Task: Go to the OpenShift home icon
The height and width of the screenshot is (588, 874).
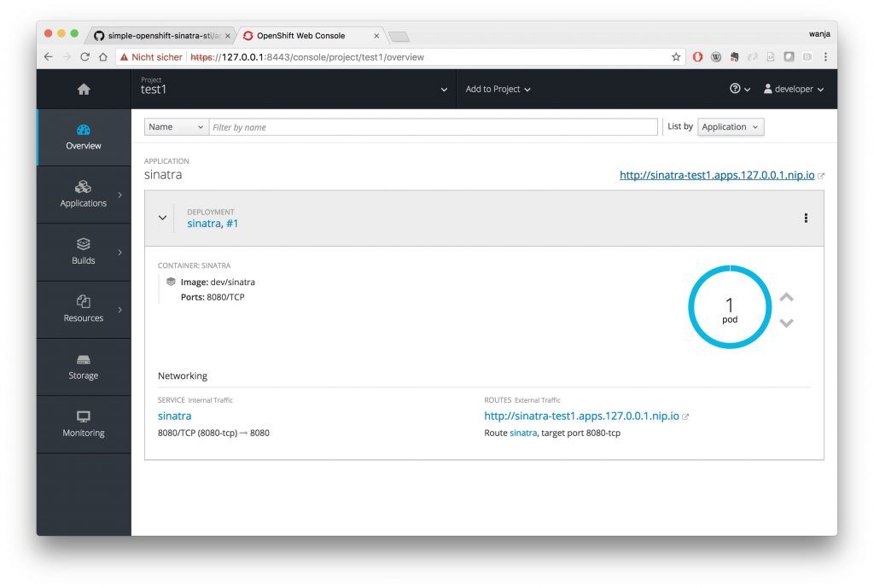Action: 84,89
